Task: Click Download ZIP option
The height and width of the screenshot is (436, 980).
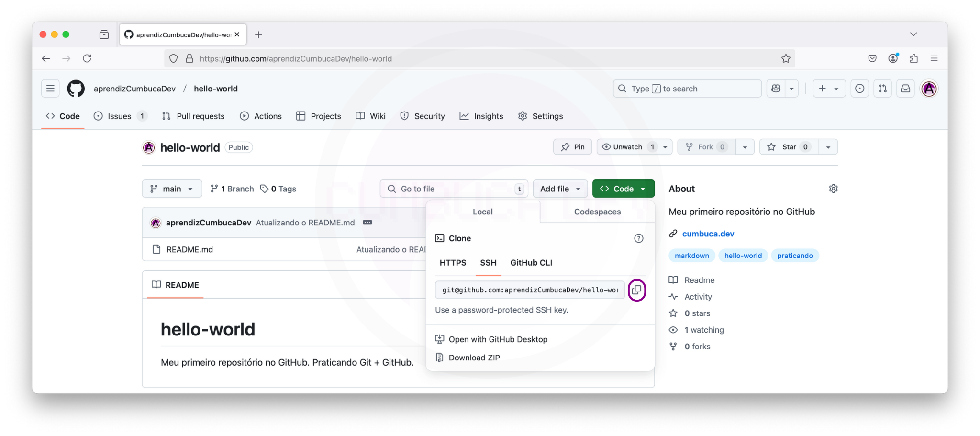Action: [474, 358]
